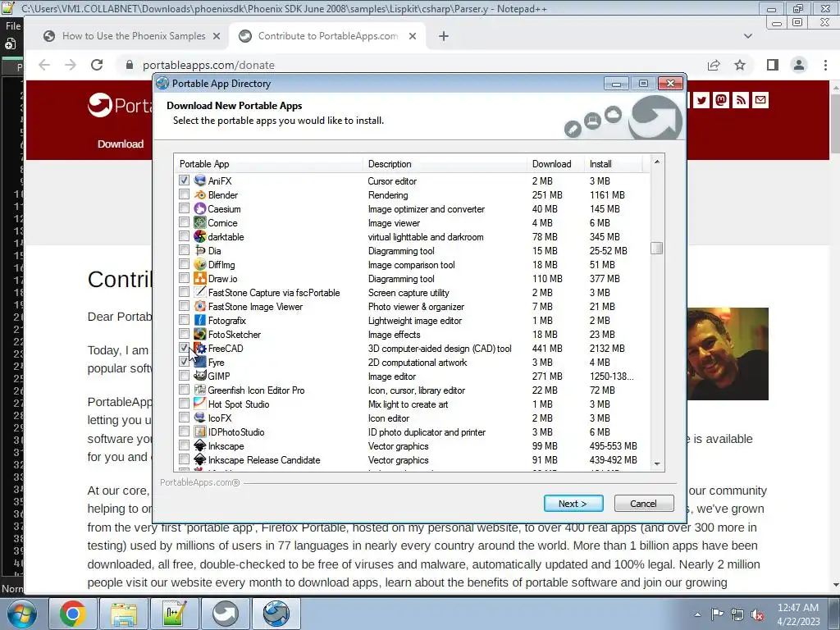Uncheck the FreeCAD checkbox
The width and height of the screenshot is (840, 630).
pos(185,347)
